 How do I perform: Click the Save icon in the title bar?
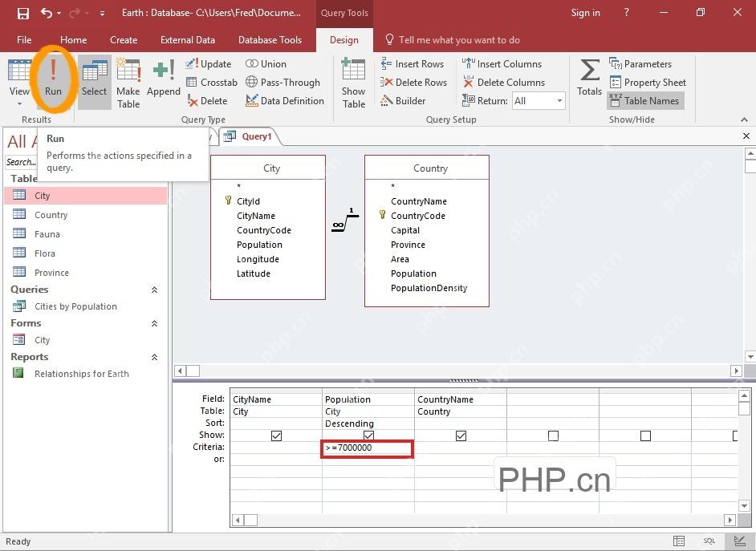coord(22,13)
